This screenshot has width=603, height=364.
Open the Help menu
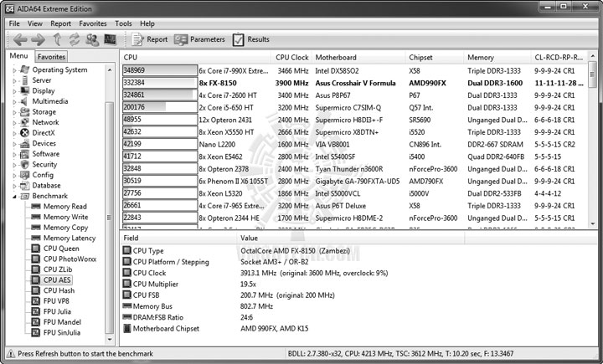click(147, 23)
